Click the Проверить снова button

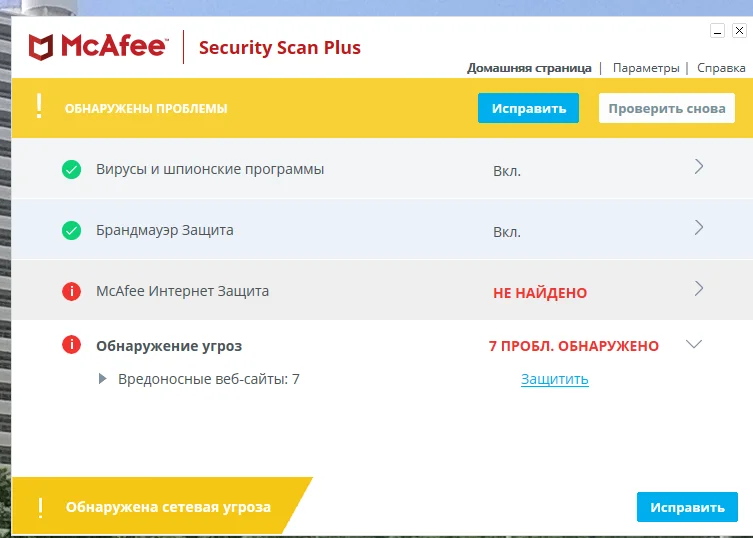click(x=667, y=108)
